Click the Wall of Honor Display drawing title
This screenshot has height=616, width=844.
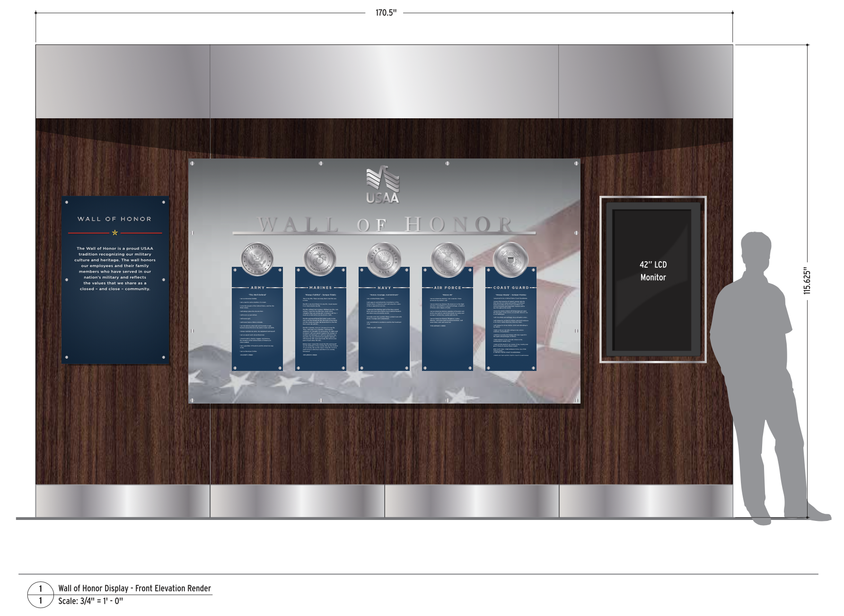tap(134, 588)
